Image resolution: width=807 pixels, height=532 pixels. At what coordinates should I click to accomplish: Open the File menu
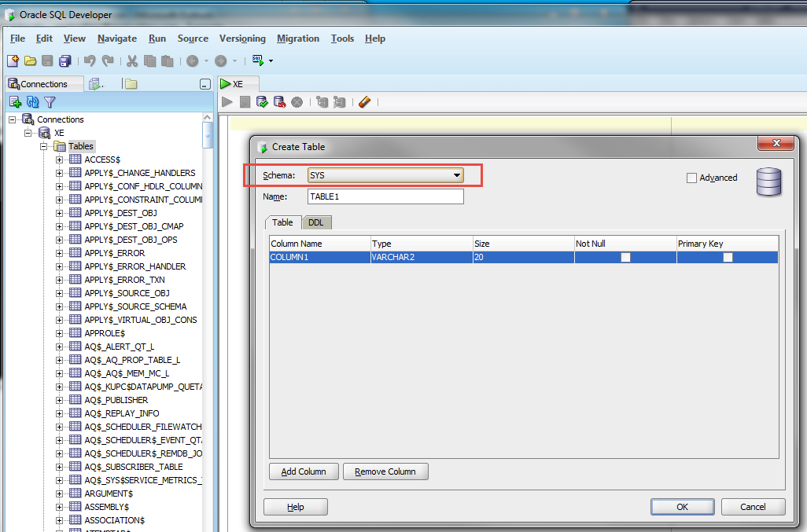17,39
